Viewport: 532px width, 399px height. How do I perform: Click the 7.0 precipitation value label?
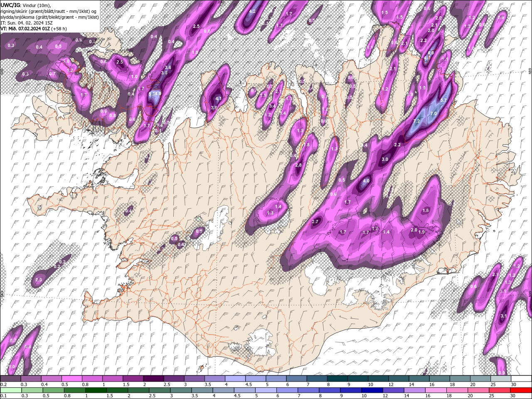[x=433, y=113]
